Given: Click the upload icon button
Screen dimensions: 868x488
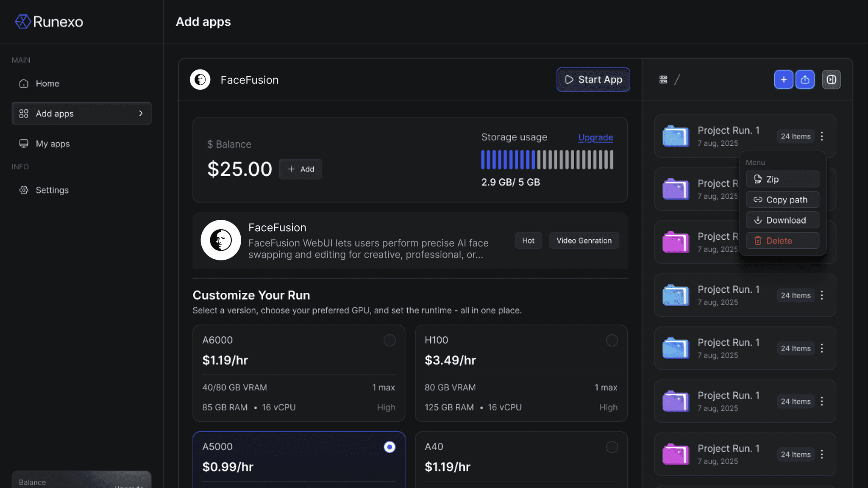Looking at the screenshot, I should (x=804, y=80).
